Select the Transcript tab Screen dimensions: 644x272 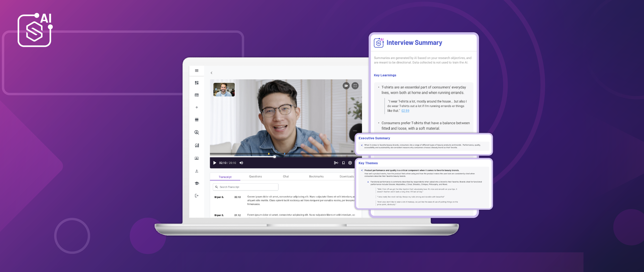pos(225,177)
